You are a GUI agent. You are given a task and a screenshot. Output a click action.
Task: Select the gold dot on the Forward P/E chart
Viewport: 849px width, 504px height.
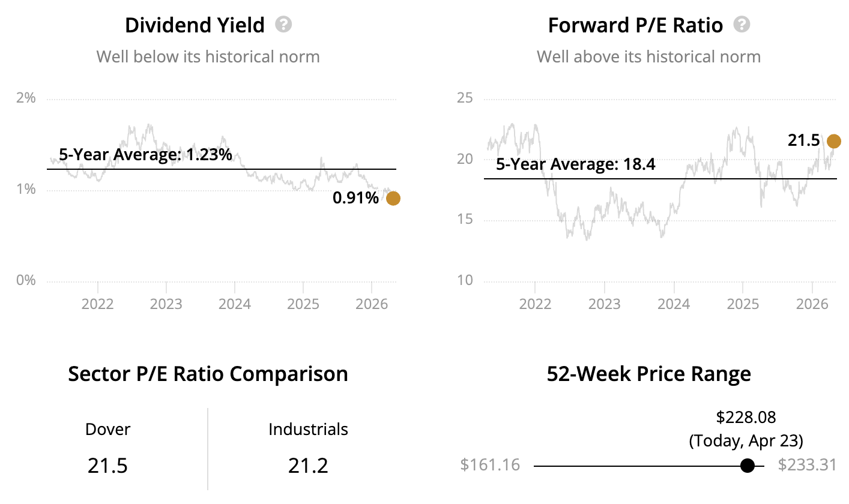coord(833,141)
